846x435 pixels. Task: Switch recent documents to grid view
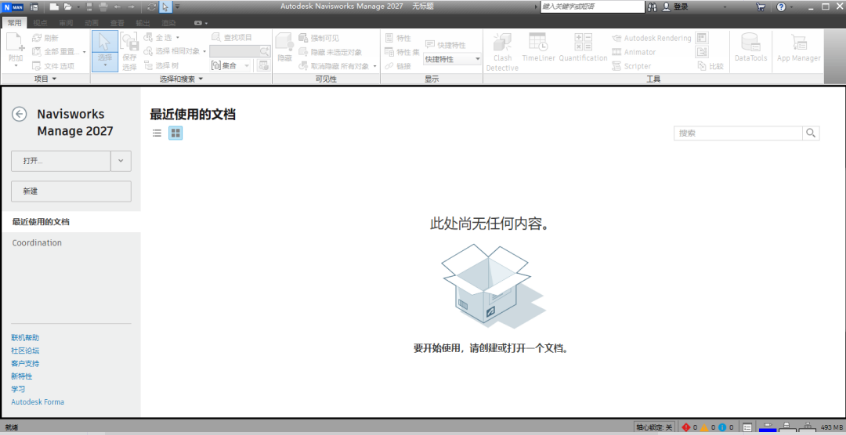click(175, 132)
